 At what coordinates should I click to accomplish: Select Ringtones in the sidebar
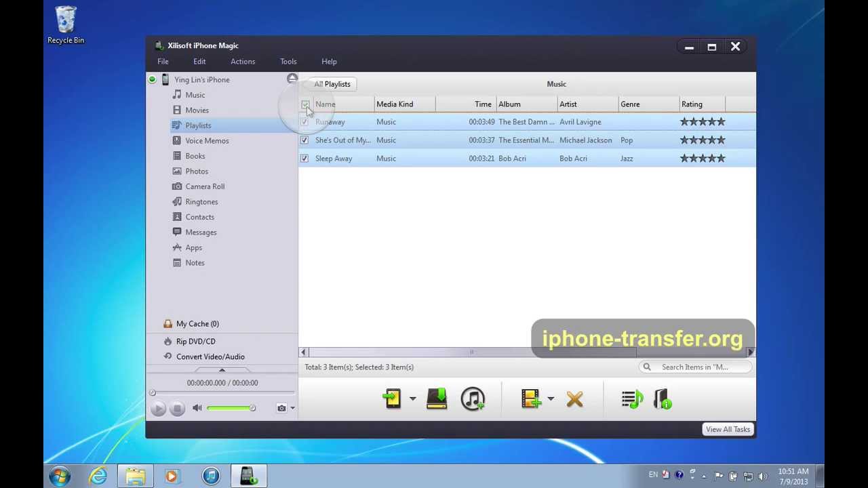201,202
